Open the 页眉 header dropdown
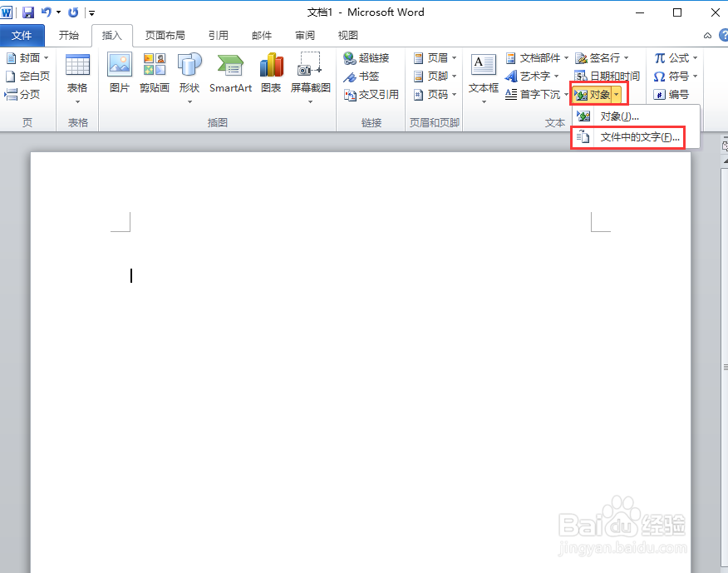The image size is (728, 573). pyautogui.click(x=435, y=58)
